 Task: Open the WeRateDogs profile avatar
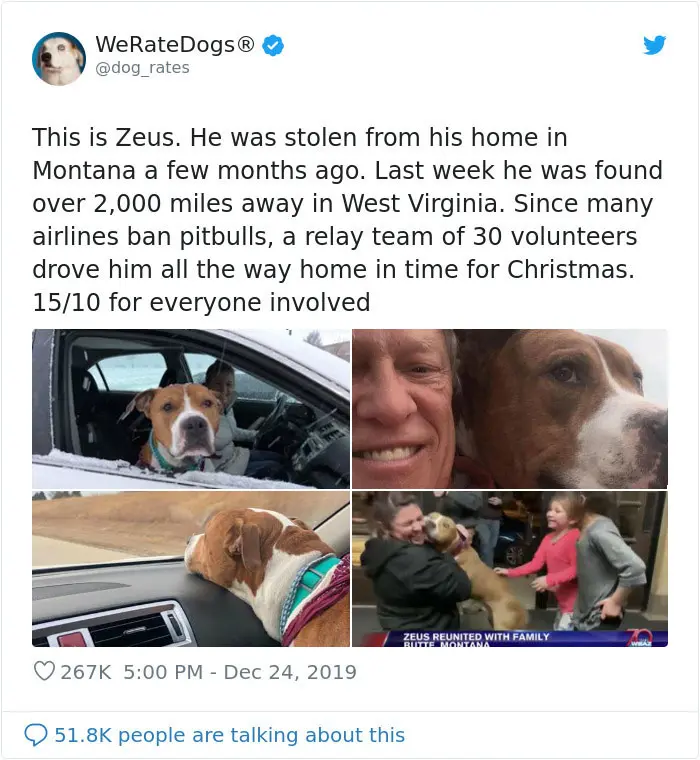(x=59, y=59)
